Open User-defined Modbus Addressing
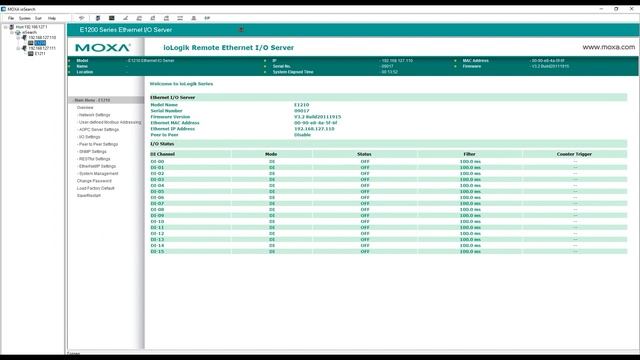640x360 pixels. point(110,122)
